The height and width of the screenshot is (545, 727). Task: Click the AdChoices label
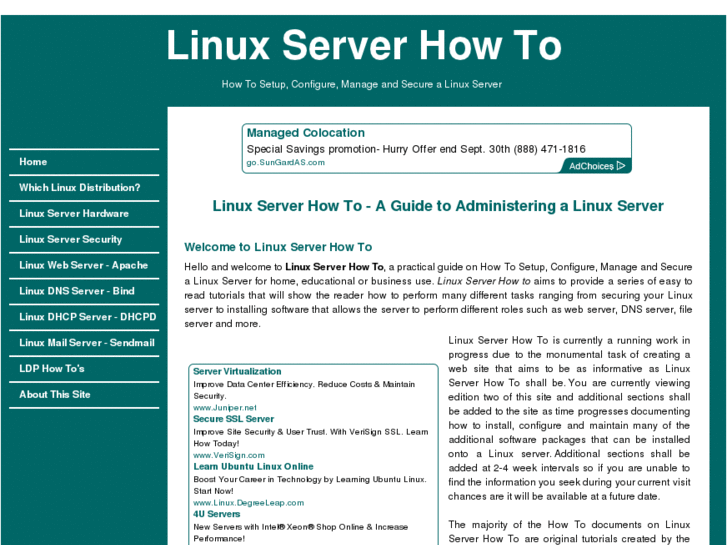click(x=591, y=166)
